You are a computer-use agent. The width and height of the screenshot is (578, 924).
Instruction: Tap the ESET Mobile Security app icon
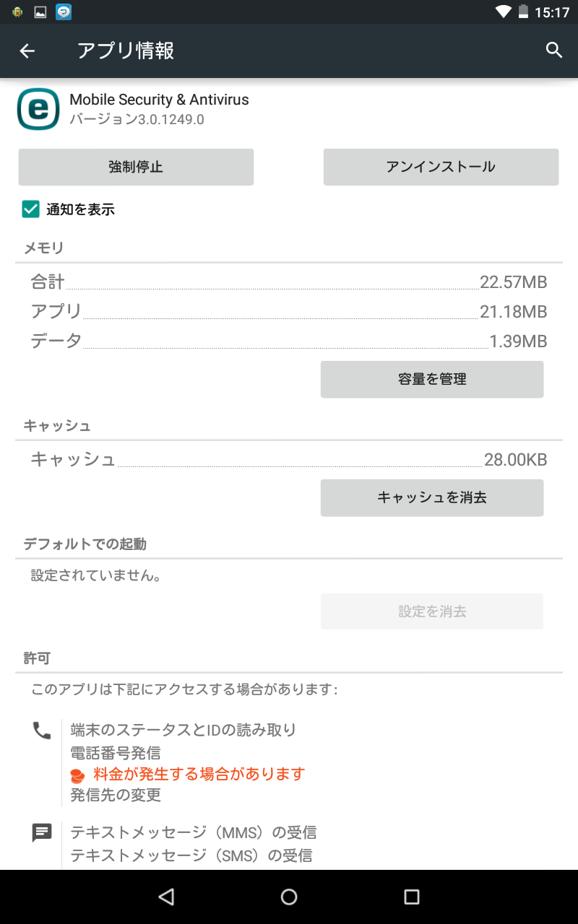(x=38, y=109)
